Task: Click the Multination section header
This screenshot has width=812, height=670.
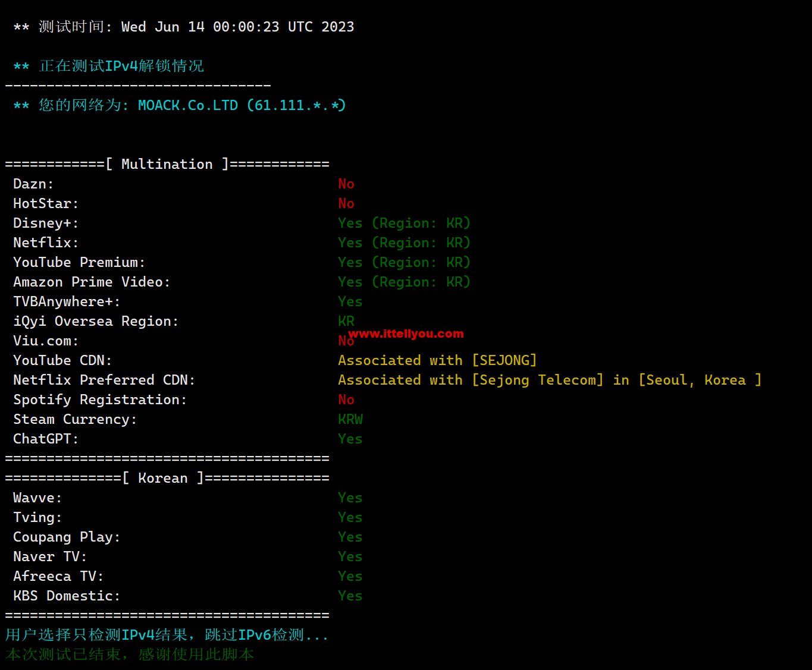Action: pyautogui.click(x=167, y=164)
